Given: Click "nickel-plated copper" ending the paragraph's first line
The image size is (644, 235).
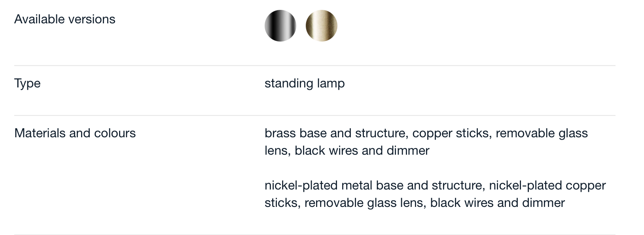Looking at the screenshot, I should [547, 185].
